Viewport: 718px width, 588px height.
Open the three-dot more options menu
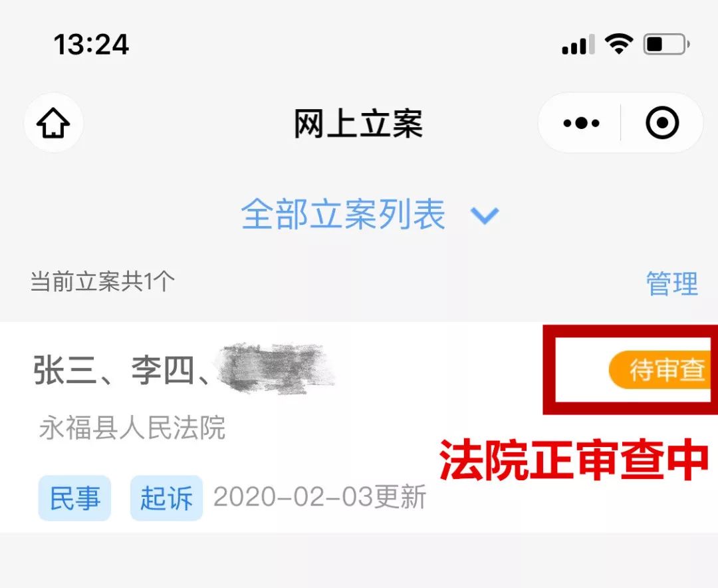580,123
